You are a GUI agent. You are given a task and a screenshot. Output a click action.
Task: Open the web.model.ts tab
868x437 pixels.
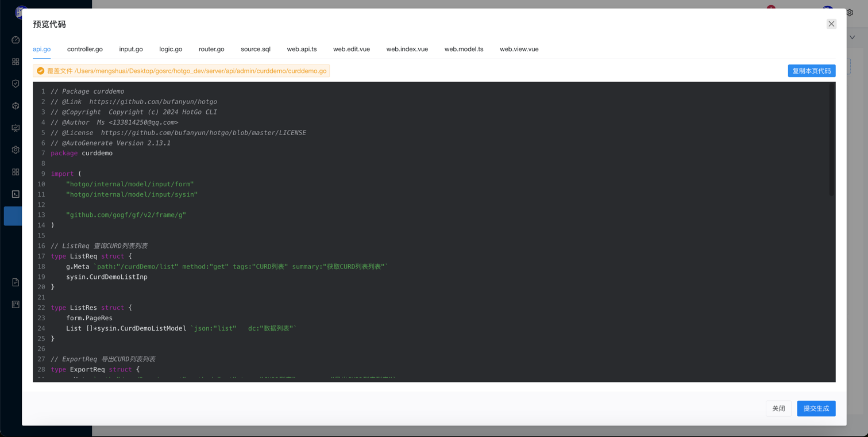tap(464, 49)
